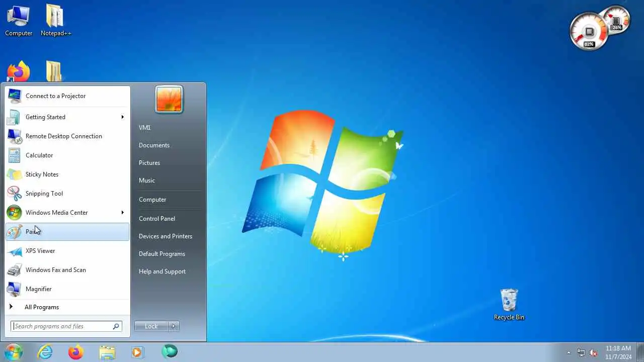
Task: Select the Firefox desktop shortcut
Action: click(x=19, y=71)
